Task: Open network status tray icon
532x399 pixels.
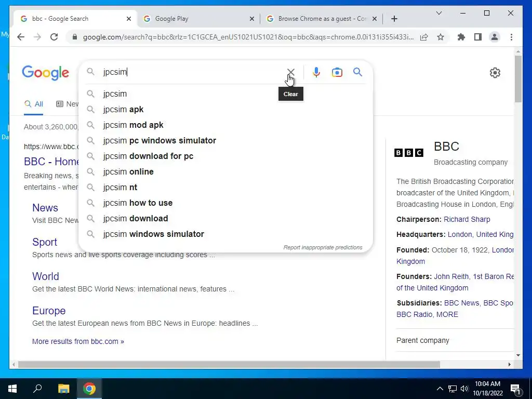Action: (x=453, y=389)
